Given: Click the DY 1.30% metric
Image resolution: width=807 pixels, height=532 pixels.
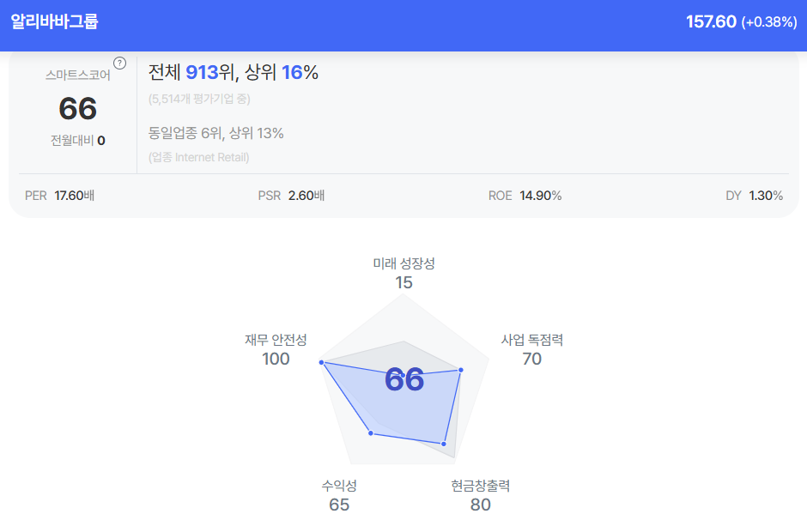Looking at the screenshot, I should [754, 196].
